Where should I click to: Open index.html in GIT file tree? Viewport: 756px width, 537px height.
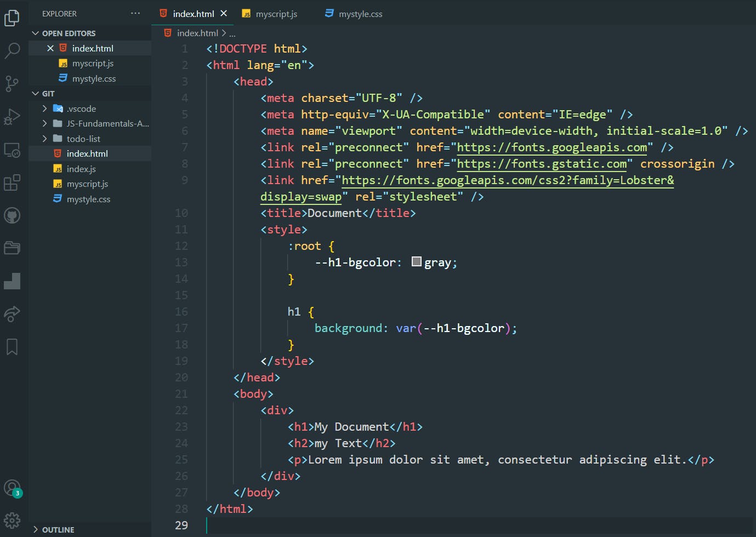point(90,153)
